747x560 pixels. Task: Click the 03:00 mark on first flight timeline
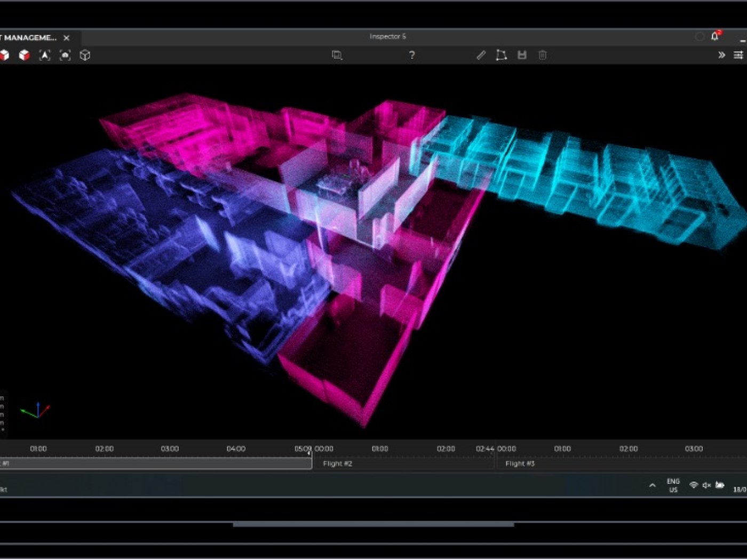click(x=170, y=449)
